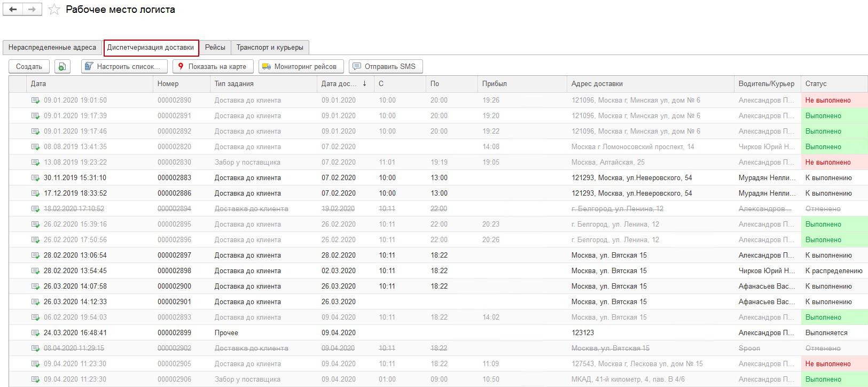Click the Создать button
Image resolution: width=868 pixels, height=387 pixels.
29,66
